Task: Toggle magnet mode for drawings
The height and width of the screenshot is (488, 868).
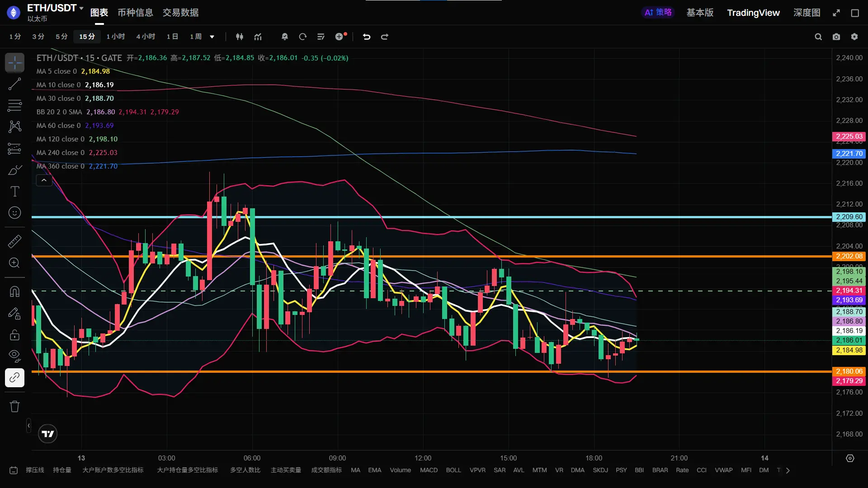Action: click(14, 291)
